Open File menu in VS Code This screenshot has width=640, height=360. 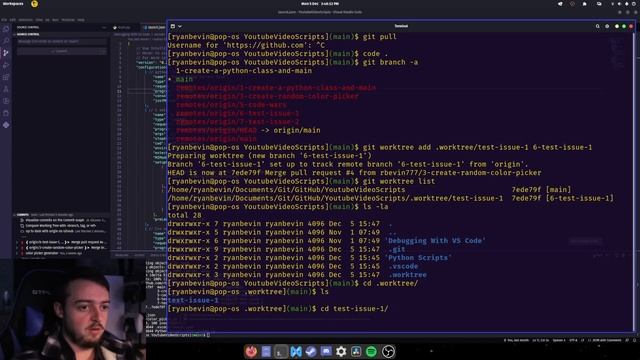tap(4, 20)
